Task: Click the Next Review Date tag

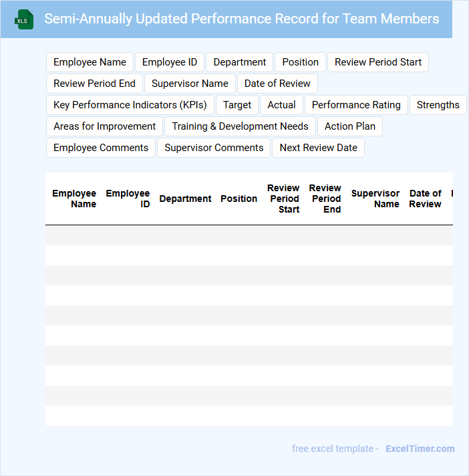Action: click(318, 148)
